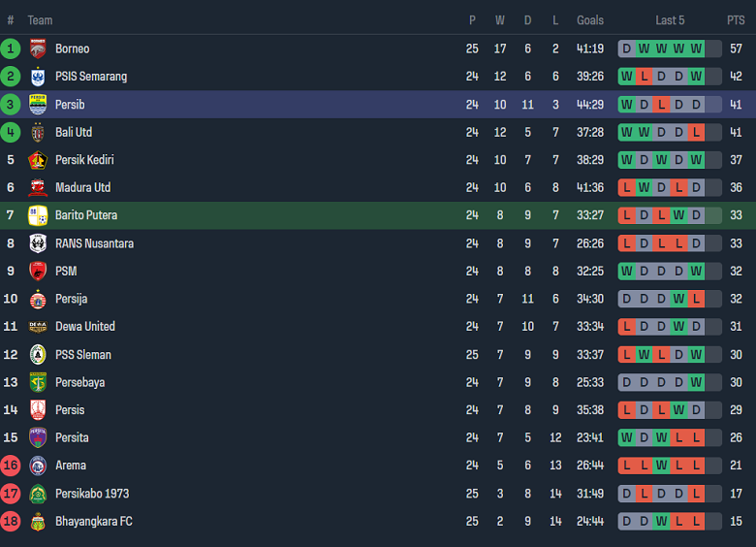Sort standings by Goals column header
This screenshot has width=756, height=547.
pos(589,20)
